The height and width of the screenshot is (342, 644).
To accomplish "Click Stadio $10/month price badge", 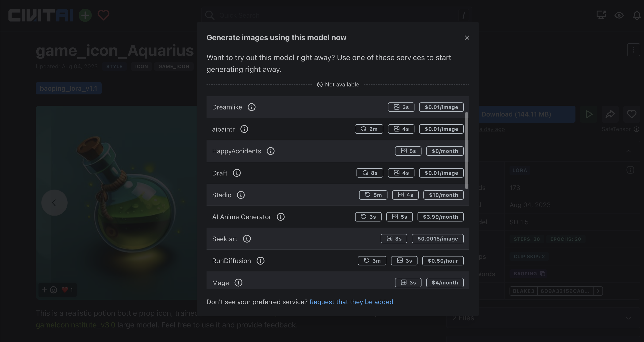I will [x=444, y=195].
